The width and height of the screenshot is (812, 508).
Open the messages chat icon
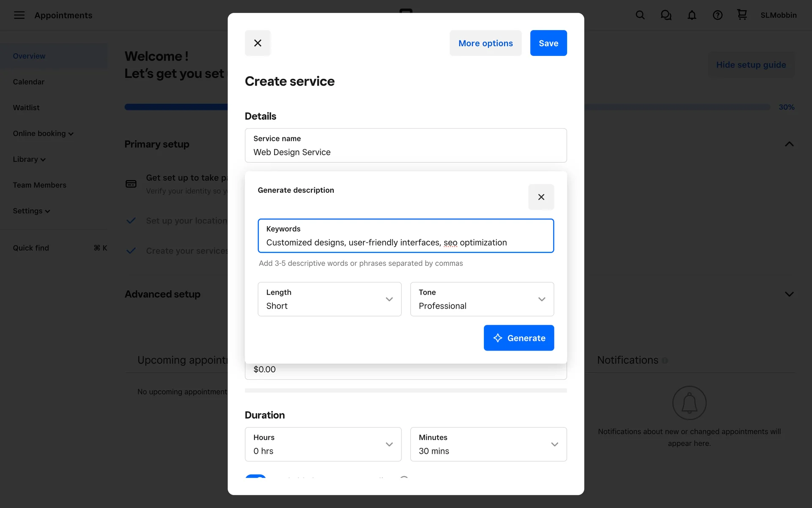(666, 15)
